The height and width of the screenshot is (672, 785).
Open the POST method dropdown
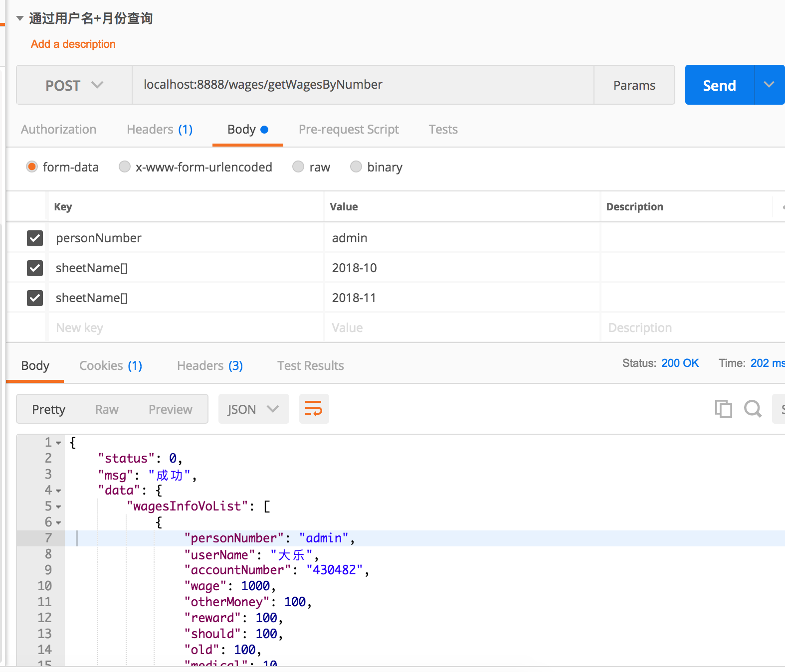(74, 85)
